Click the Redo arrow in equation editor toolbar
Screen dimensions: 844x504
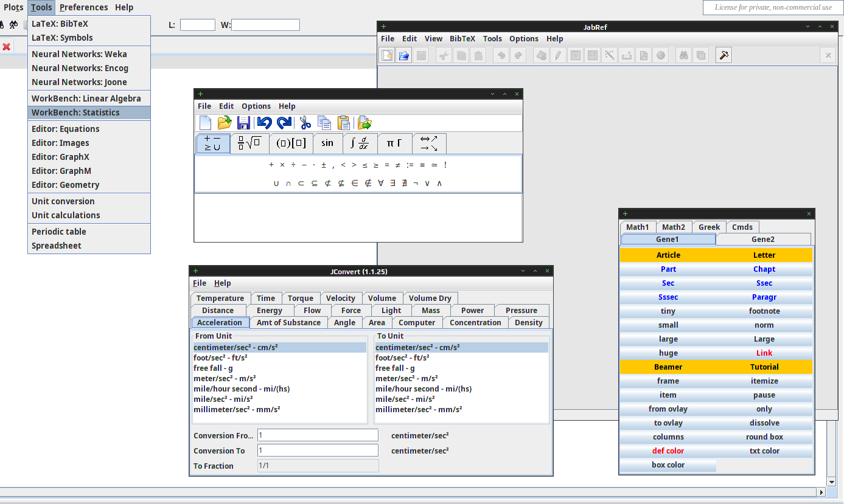[x=284, y=123]
